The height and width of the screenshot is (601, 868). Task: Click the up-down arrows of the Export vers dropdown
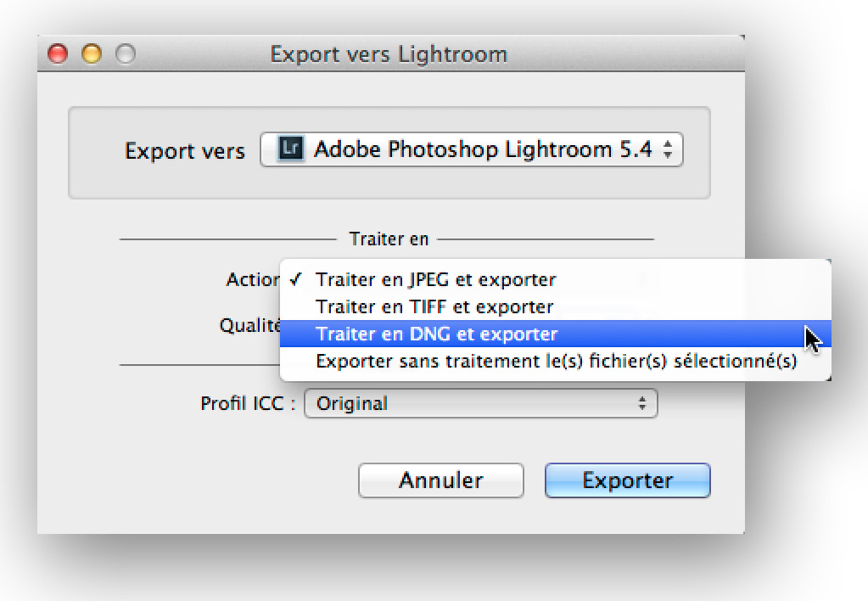click(x=668, y=149)
